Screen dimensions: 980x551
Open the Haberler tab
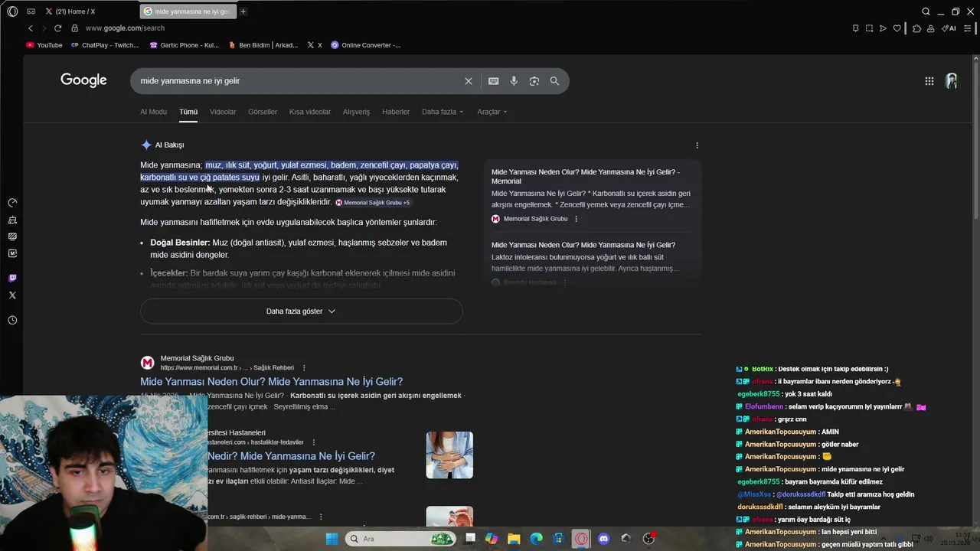(x=396, y=112)
